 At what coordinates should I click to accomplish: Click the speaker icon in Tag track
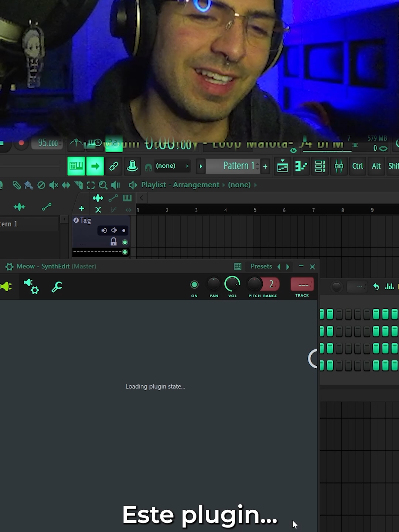pyautogui.click(x=114, y=231)
